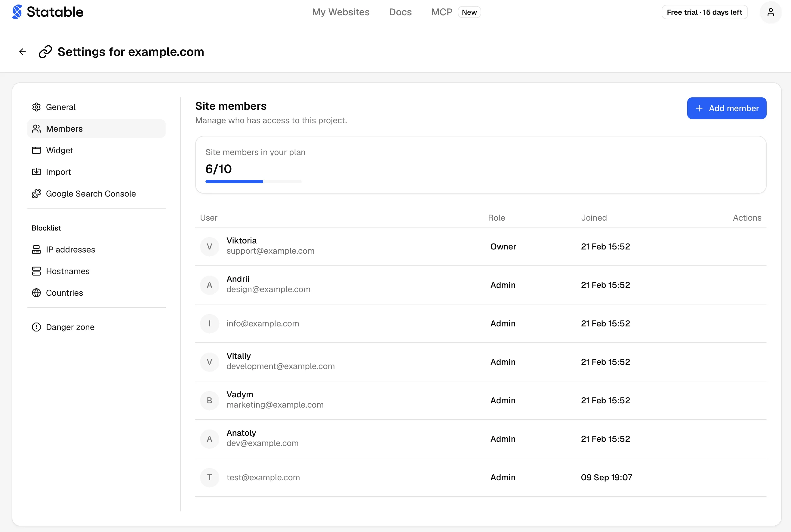Click the Members people icon
The height and width of the screenshot is (532, 791).
36,129
